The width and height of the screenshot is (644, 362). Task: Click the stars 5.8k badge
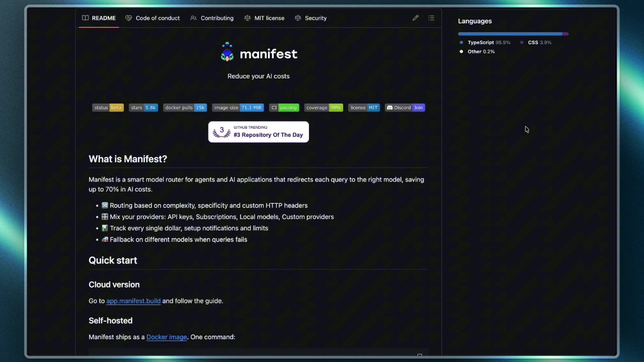[143, 108]
